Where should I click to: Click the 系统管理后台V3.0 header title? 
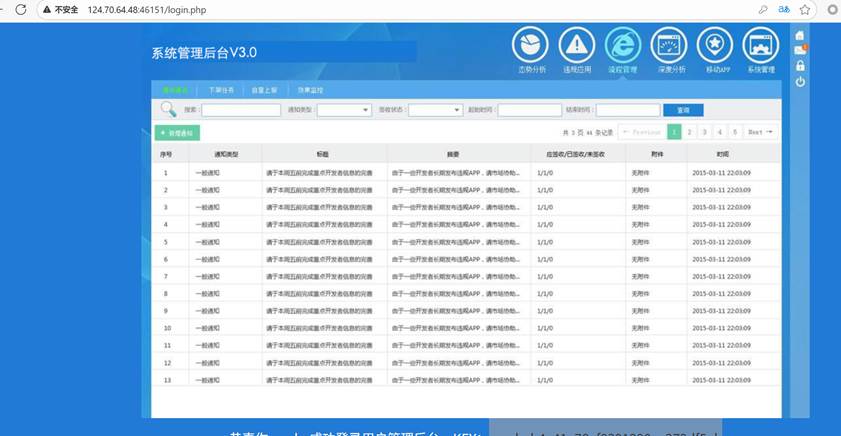204,53
